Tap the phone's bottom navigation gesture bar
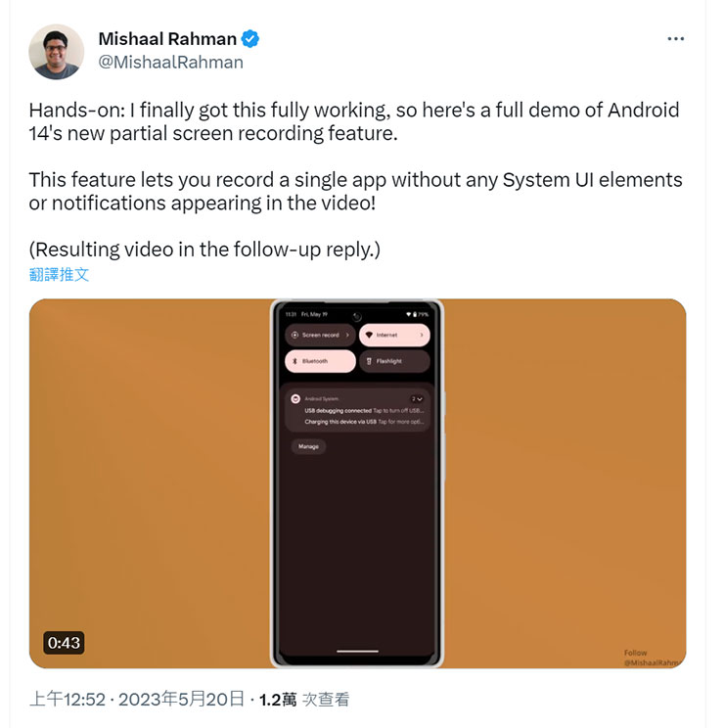Screen dimensions: 724x728 (357, 651)
